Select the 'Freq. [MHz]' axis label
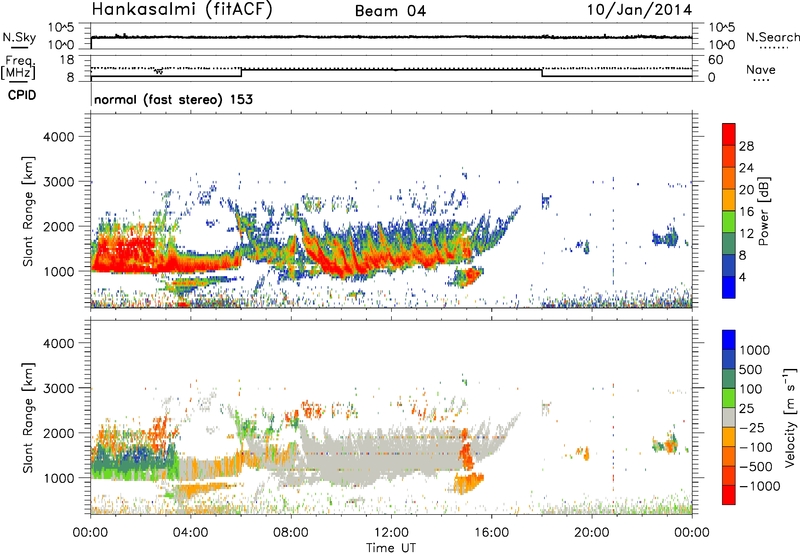 coord(18,68)
